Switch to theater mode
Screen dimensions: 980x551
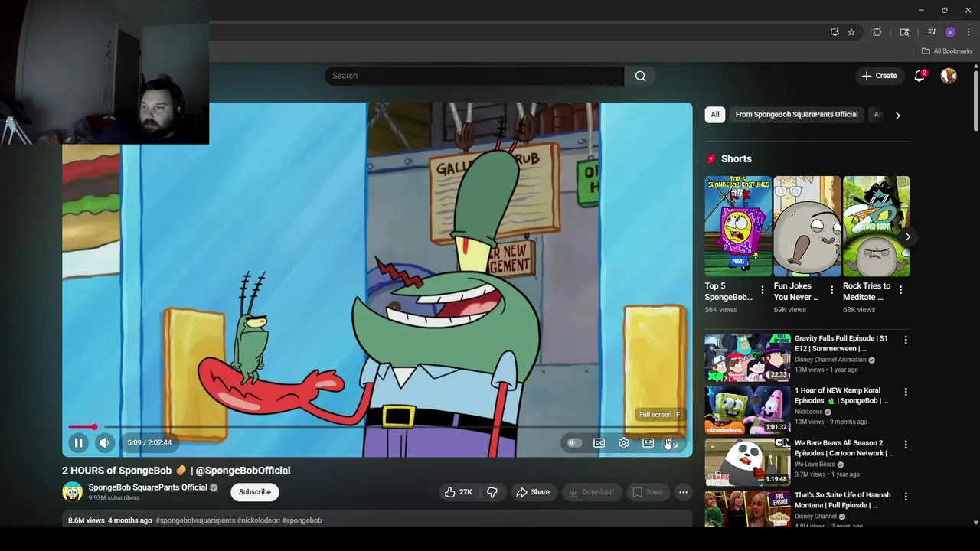pyautogui.click(x=648, y=442)
